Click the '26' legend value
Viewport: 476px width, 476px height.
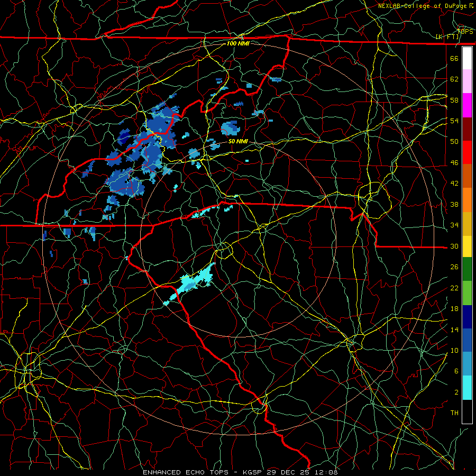pos(454,267)
